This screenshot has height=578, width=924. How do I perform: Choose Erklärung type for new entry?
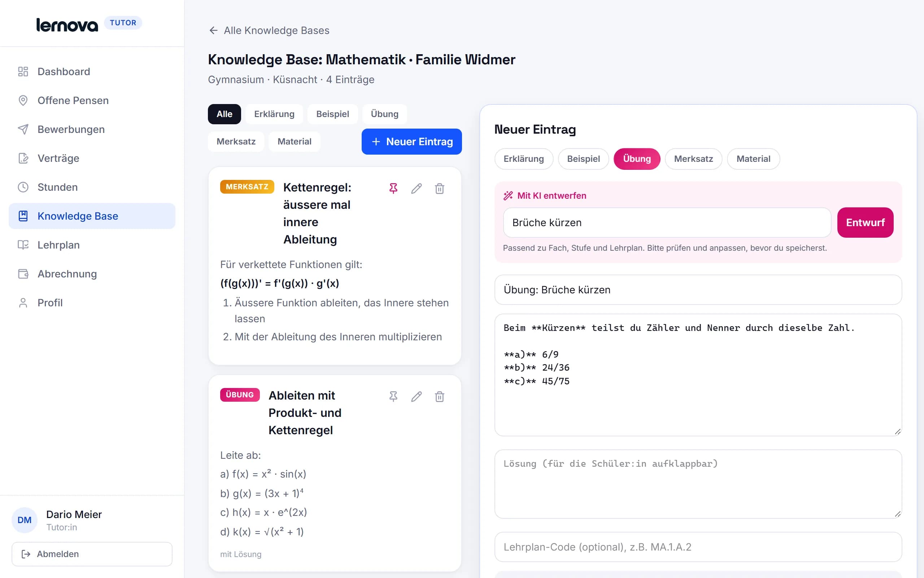(524, 159)
